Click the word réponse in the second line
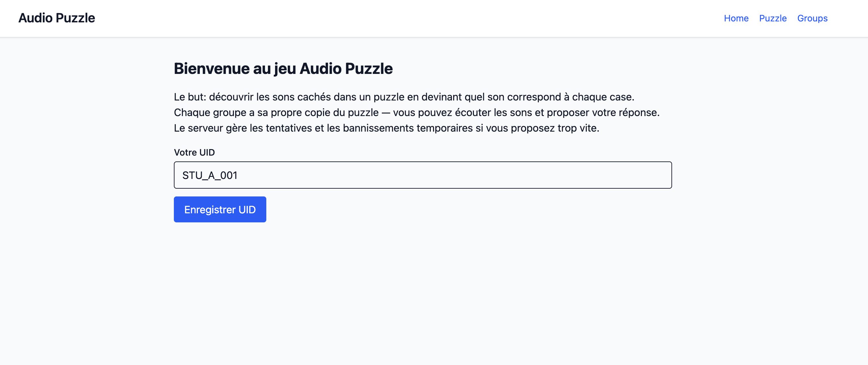868x365 pixels. (638, 112)
